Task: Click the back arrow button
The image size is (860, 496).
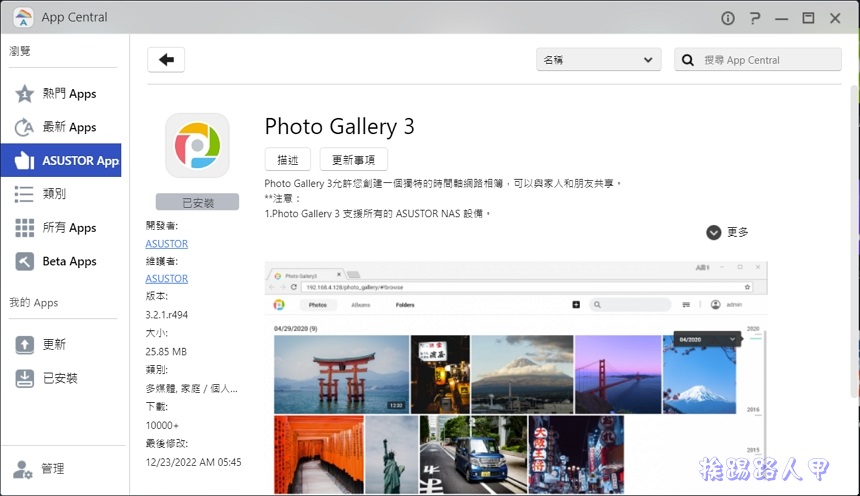Action: click(166, 60)
